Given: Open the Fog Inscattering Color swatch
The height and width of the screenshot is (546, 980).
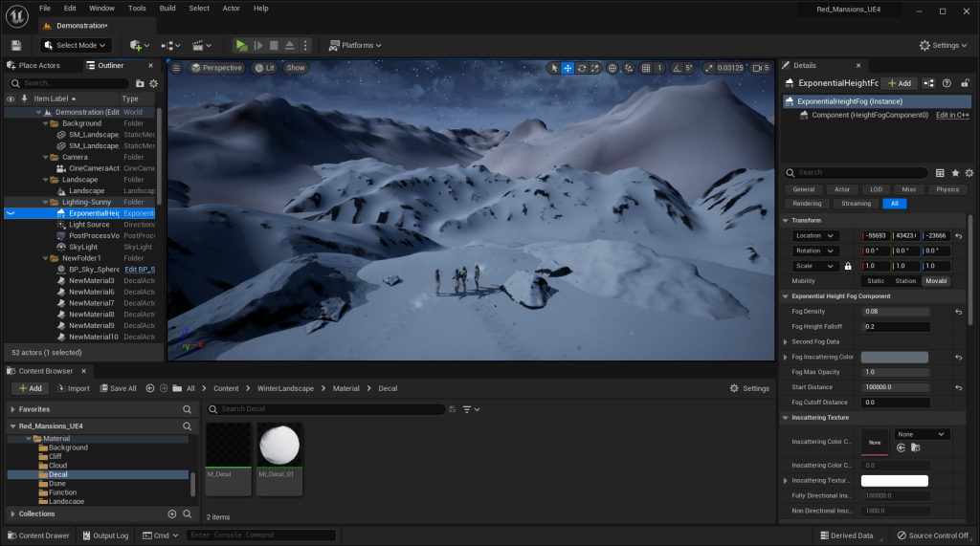Looking at the screenshot, I should point(895,358).
